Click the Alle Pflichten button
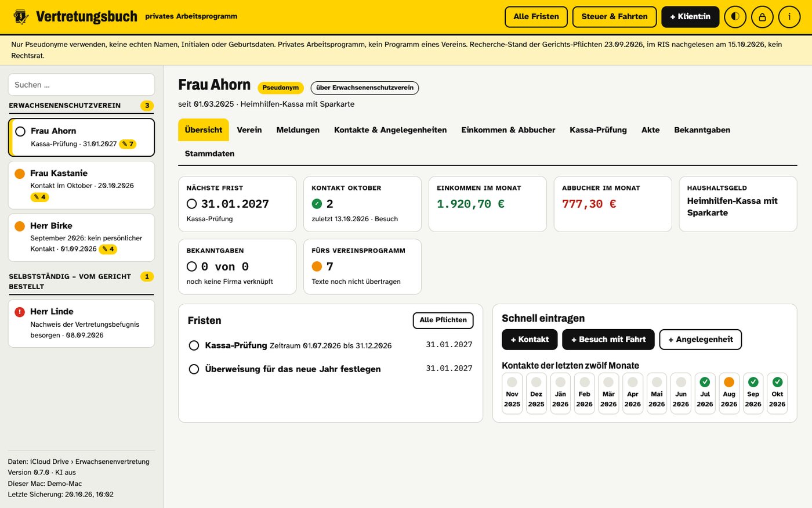Viewport: 812px width, 508px height. pyautogui.click(x=443, y=320)
